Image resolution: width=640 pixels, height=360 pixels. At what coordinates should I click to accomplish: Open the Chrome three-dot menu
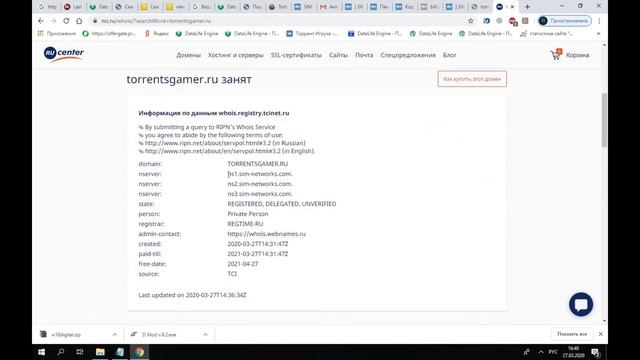point(599,21)
